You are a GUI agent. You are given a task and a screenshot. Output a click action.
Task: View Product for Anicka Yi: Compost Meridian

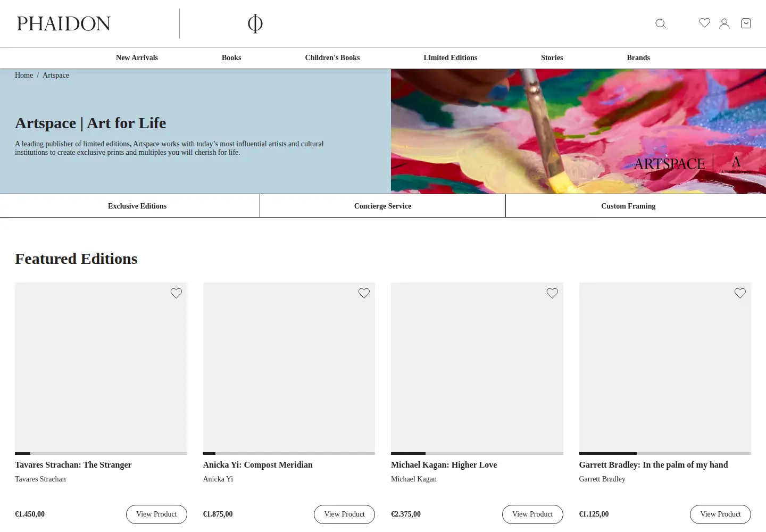[344, 514]
